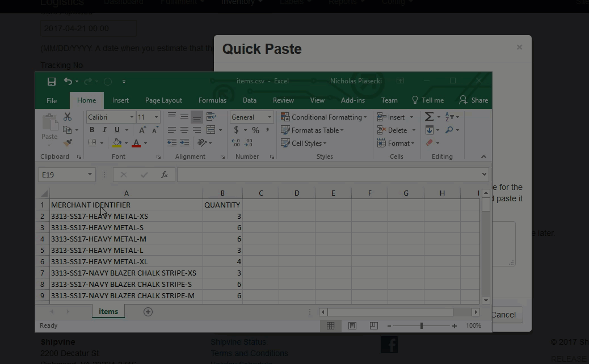Screen dimensions: 589x364
Task: Click the Percent Style icon
Action: 255,130
